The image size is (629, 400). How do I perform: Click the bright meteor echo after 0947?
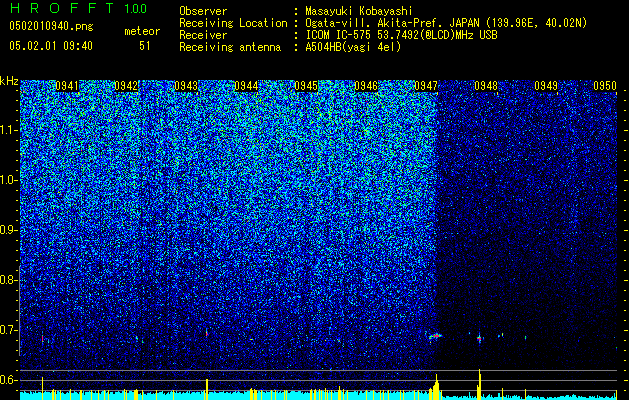(435, 336)
